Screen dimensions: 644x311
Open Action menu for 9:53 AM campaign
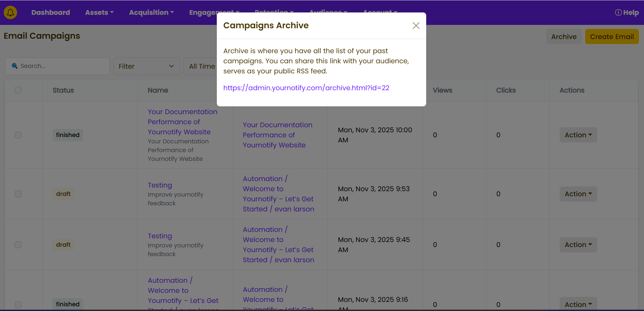click(x=578, y=194)
